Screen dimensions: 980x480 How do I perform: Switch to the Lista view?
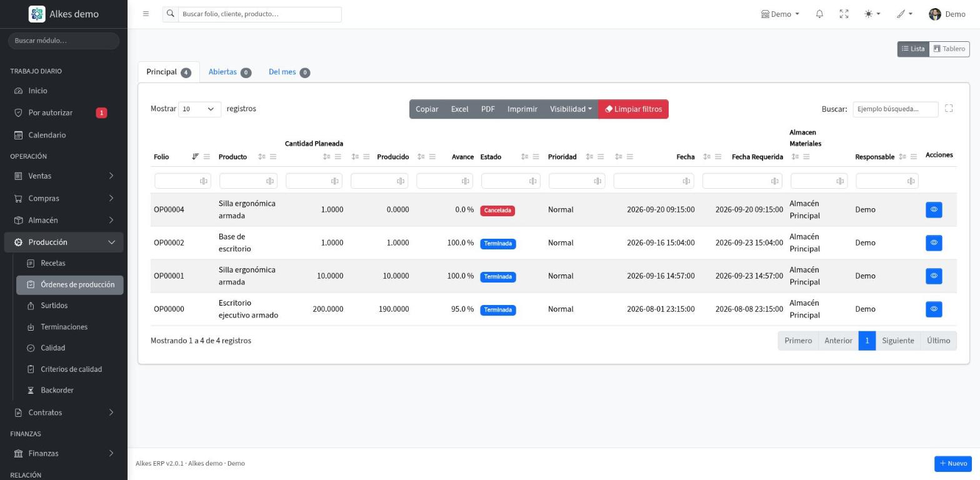coord(913,49)
